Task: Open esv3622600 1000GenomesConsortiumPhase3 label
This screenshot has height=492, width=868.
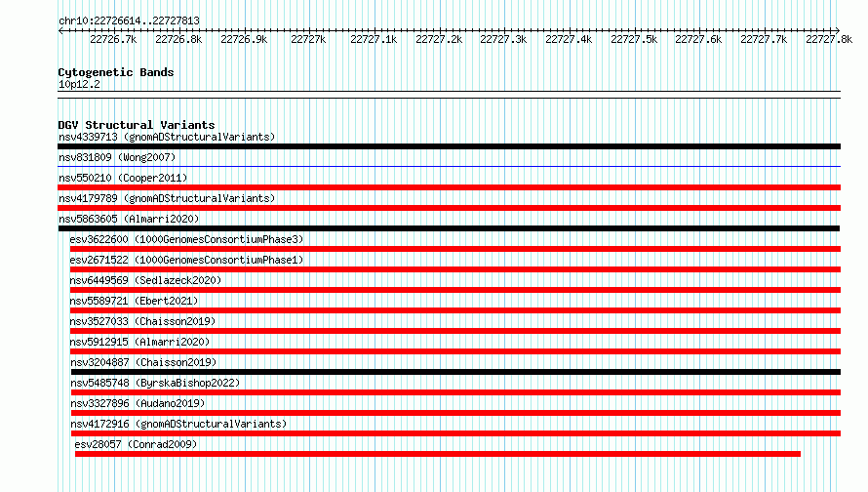Action: point(186,239)
